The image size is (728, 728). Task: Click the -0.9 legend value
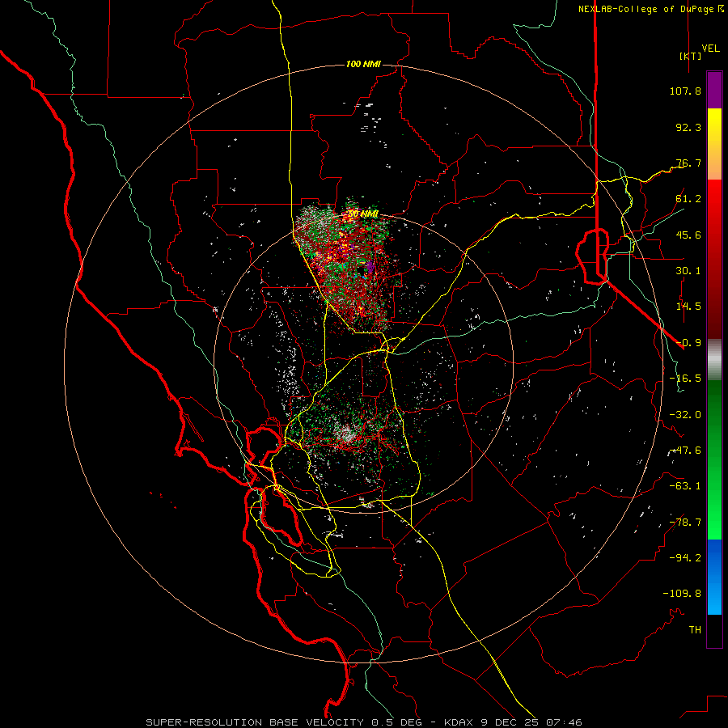click(688, 343)
